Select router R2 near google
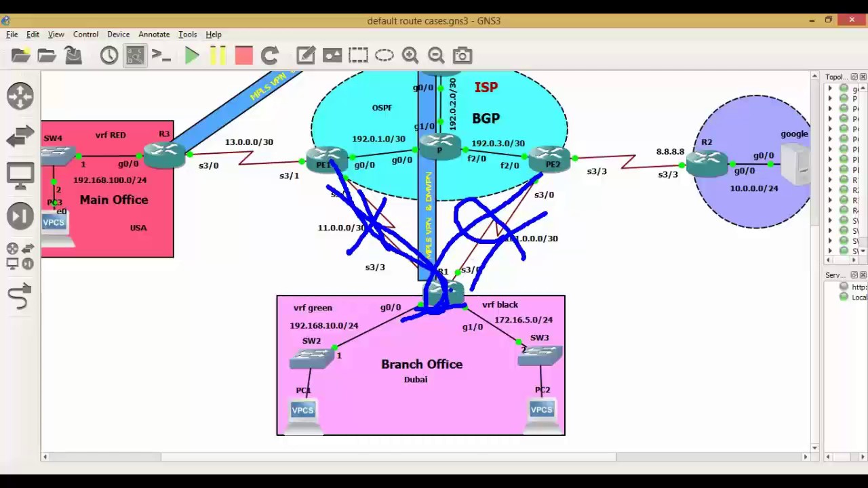The width and height of the screenshot is (868, 488). 707,163
